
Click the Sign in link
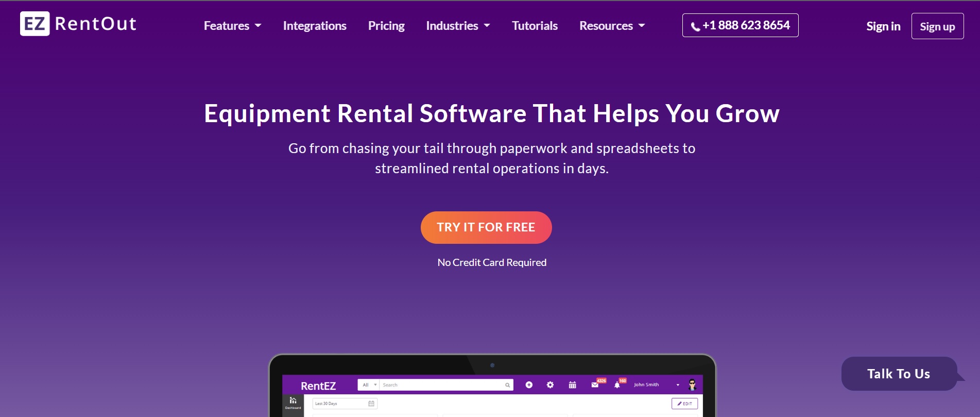pos(883,26)
